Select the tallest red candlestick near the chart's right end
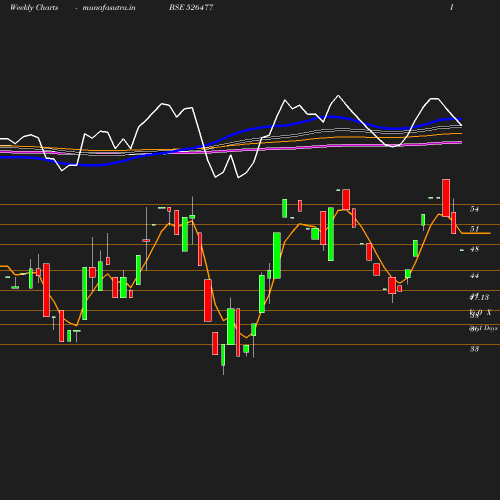Image resolution: width=500 pixels, height=500 pixels. click(x=446, y=198)
